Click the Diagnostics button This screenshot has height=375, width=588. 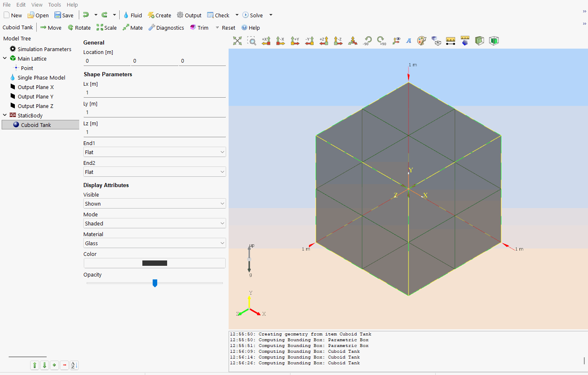166,28
